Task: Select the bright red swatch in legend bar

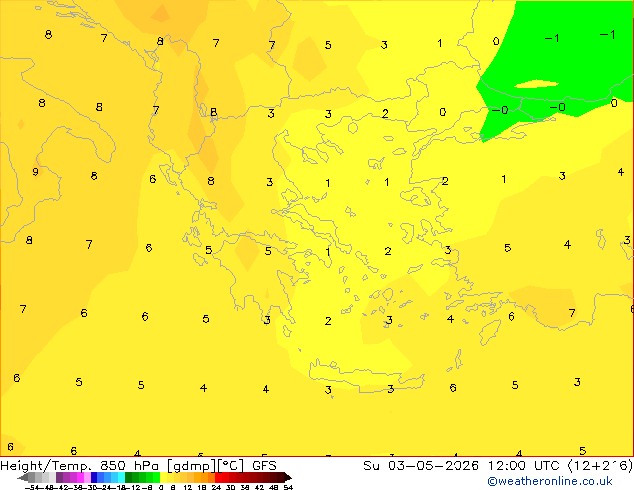Action: (218, 477)
